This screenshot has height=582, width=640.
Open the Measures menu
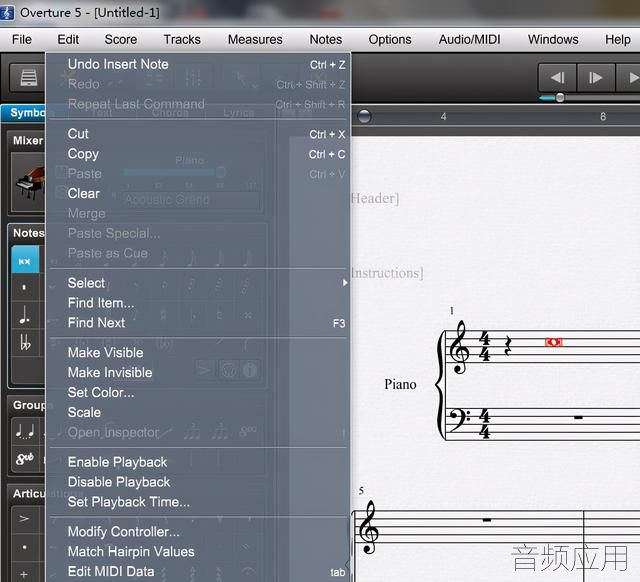click(x=255, y=40)
